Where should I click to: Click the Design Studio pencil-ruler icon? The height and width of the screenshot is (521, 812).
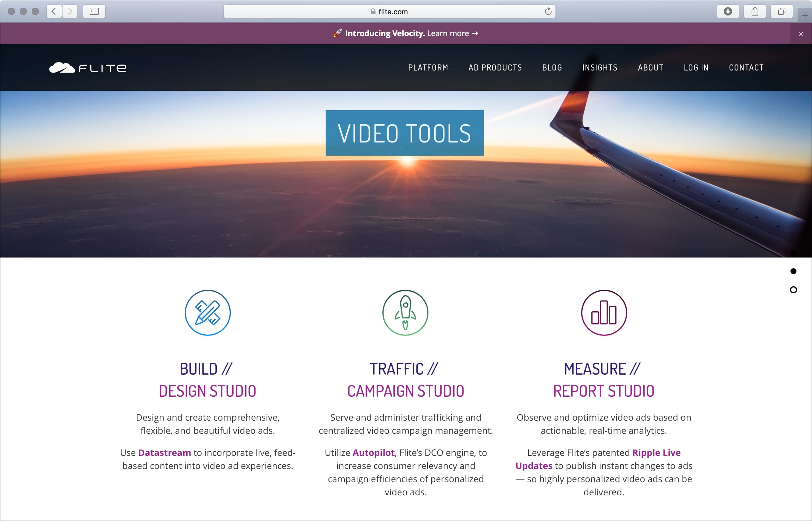click(207, 312)
